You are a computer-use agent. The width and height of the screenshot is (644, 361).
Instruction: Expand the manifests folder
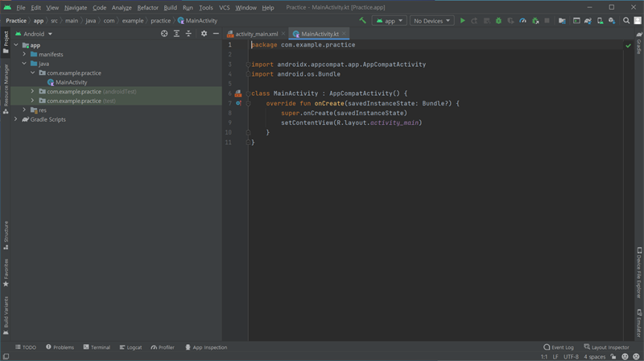24,54
